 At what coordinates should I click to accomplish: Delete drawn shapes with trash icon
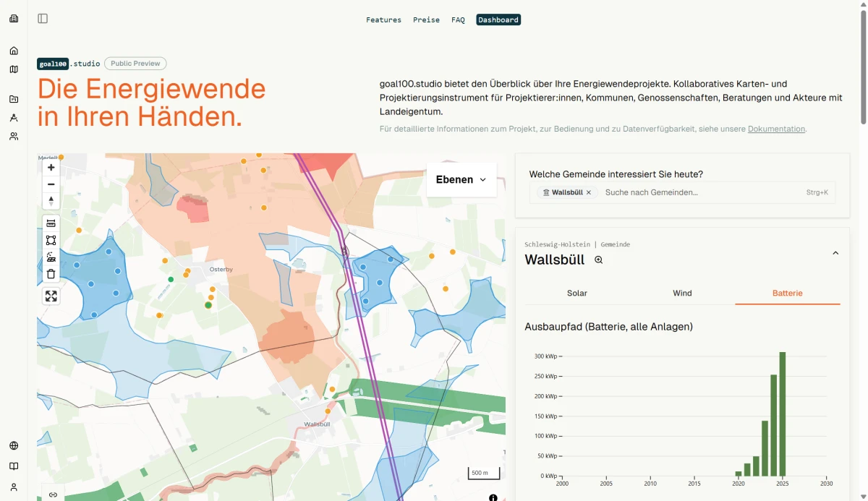pos(51,273)
